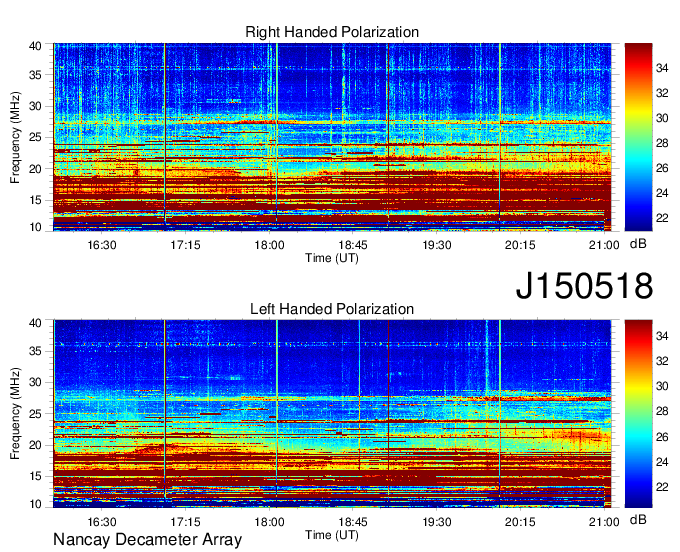Screen dimensions: 680x552
Task: Click the 15 MHz tick of Right Handed plot
Action: [35, 200]
